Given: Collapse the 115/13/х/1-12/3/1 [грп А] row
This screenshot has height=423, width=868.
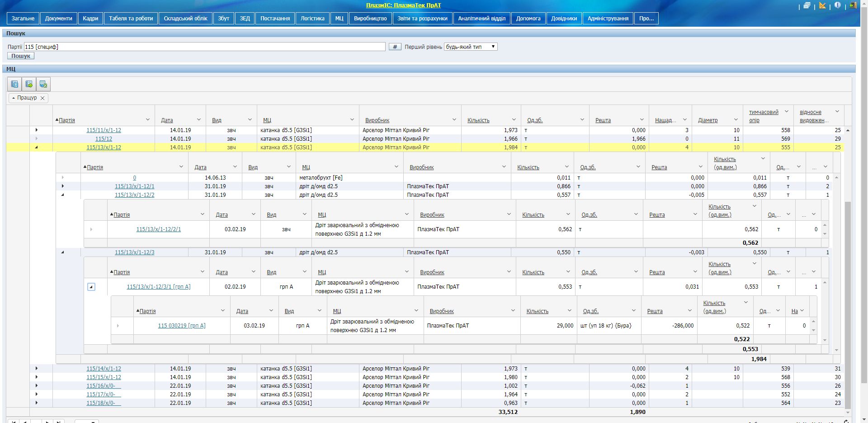Looking at the screenshot, I should (x=91, y=287).
